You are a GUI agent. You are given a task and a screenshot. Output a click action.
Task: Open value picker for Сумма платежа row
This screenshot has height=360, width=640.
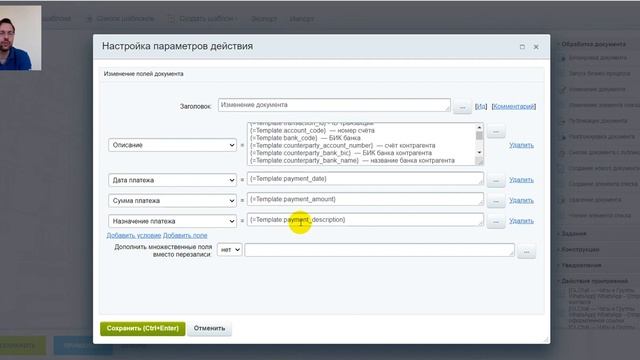pos(496,201)
